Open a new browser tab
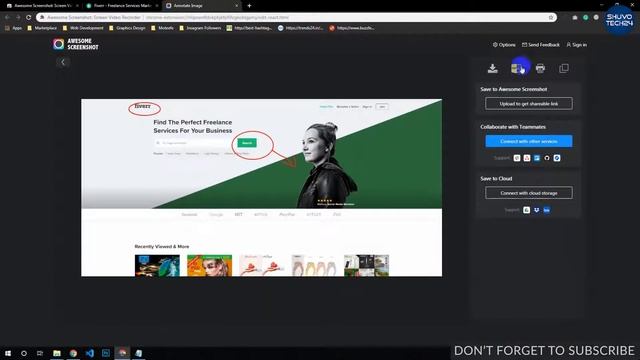640x360 pixels. (x=249, y=6)
